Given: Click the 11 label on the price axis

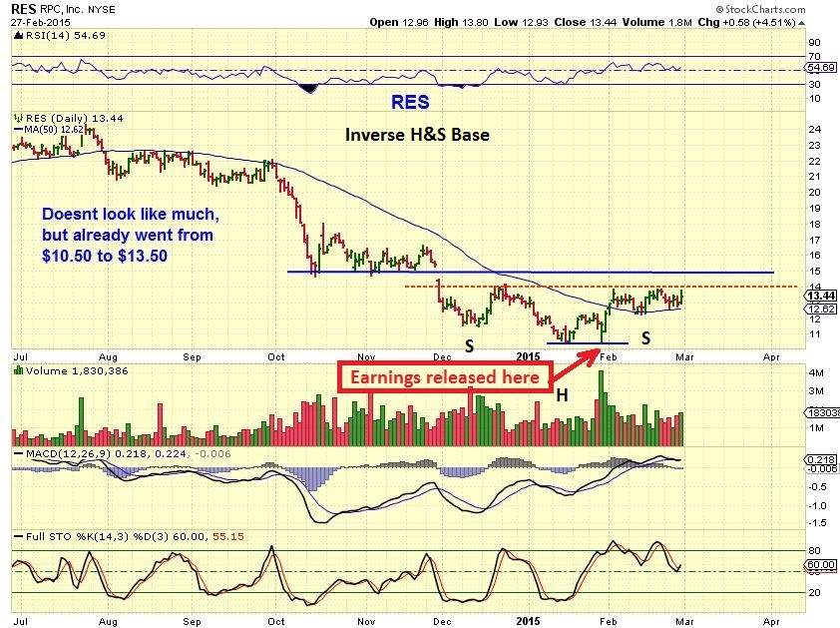Looking at the screenshot, I should (814, 334).
